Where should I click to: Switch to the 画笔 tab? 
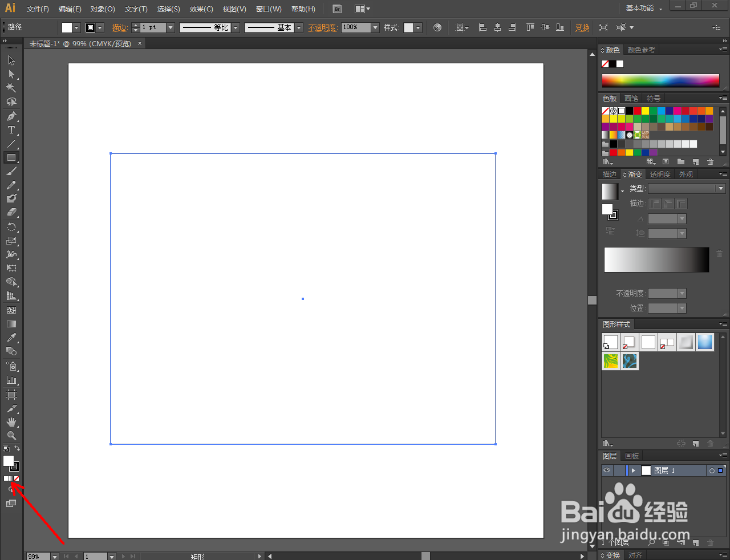(631, 99)
